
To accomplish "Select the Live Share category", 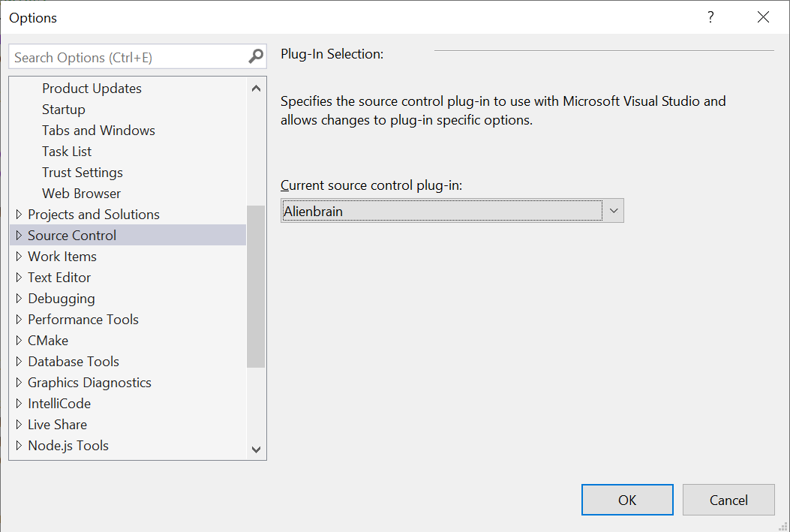I will (x=57, y=425).
